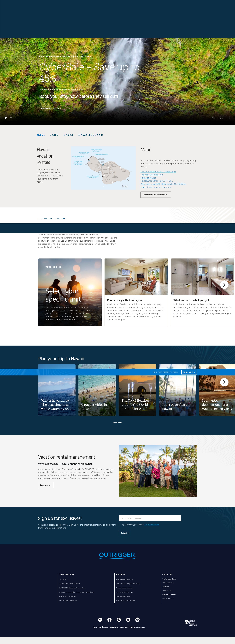
Task: Open Accessibility Statement link
Action: pyautogui.click(x=68, y=601)
